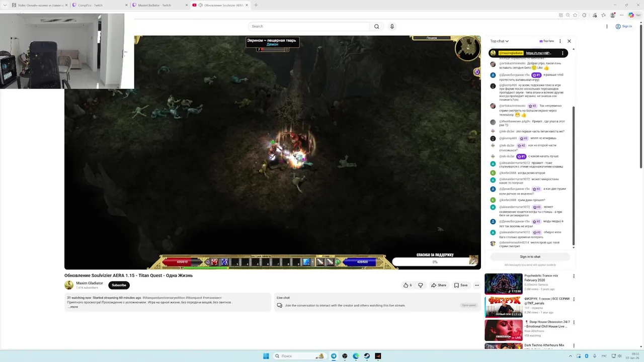Focus the YouTube search field
Screen dimensions: 644x362
coord(309,26)
